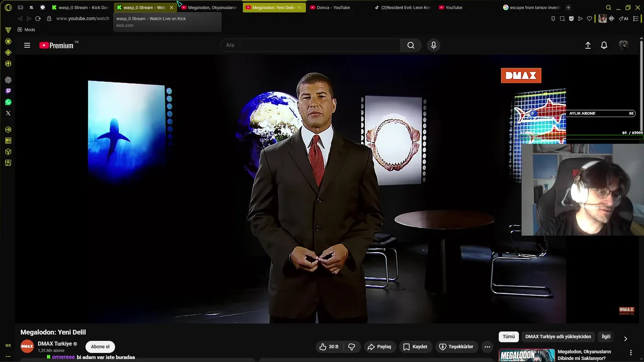Click the pin icon in browser toolbar
Image resolution: width=644 pixels, height=362 pixels.
553,19
